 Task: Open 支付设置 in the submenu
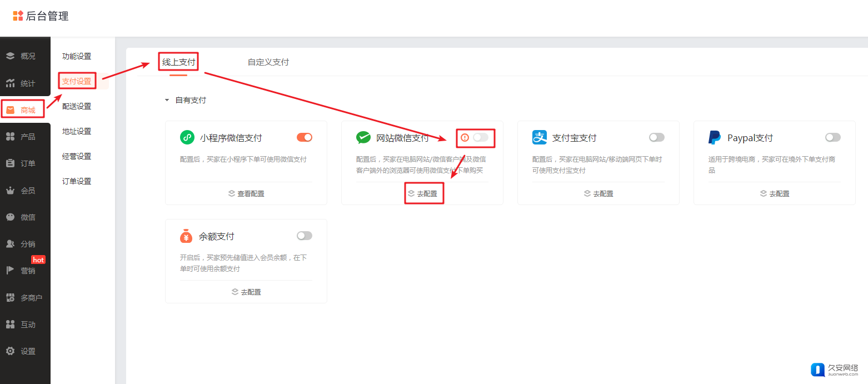click(x=77, y=81)
